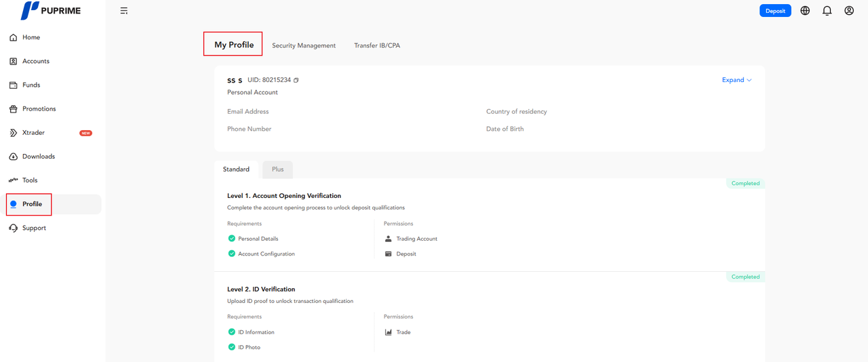Switch to Transfer IB/CPA tab
Viewport: 868px width, 362px height.
tap(377, 45)
